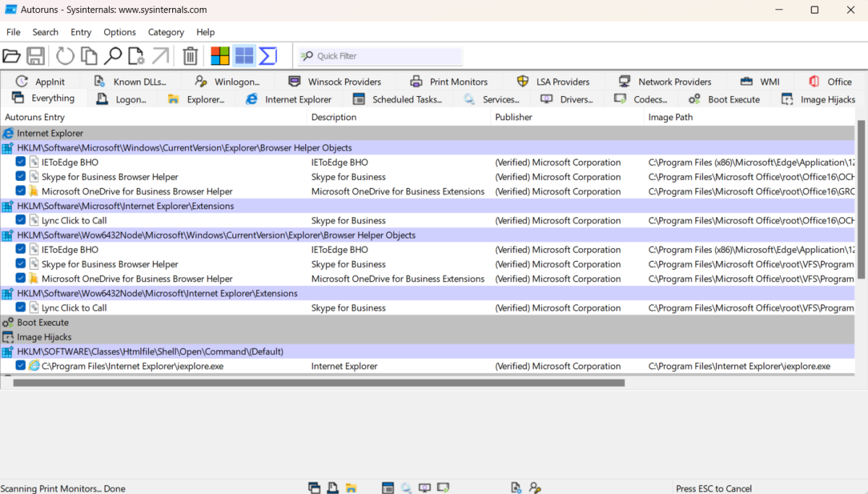Uncheck IEToEdge BHO under Wow6432Node Browser Helper Objects
Image resolution: width=868 pixels, height=494 pixels.
pos(21,250)
